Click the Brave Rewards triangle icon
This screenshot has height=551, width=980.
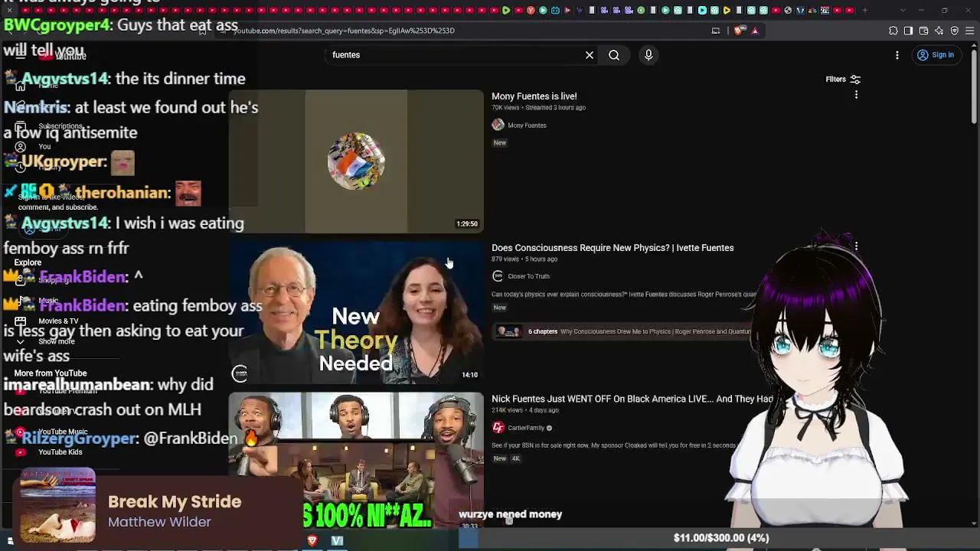[x=755, y=31]
